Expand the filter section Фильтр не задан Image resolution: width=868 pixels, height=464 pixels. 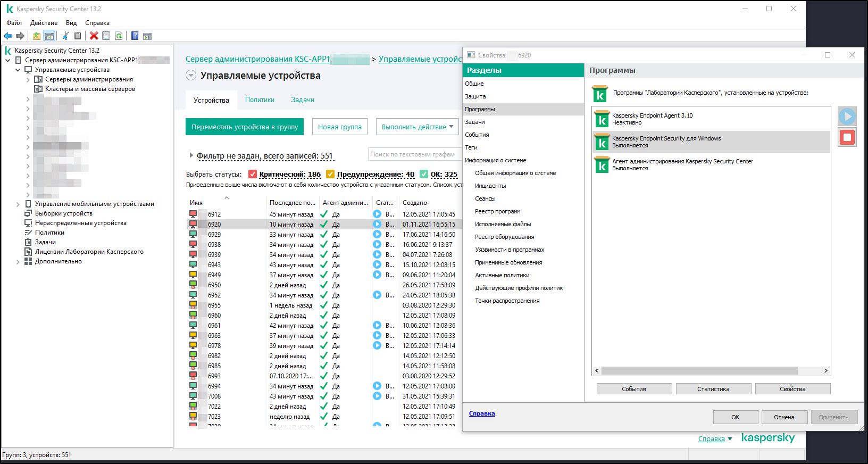191,155
